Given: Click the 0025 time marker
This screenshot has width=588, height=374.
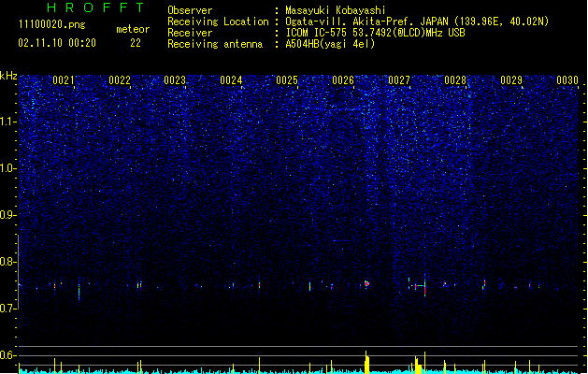Looking at the screenshot, I should click(287, 80).
